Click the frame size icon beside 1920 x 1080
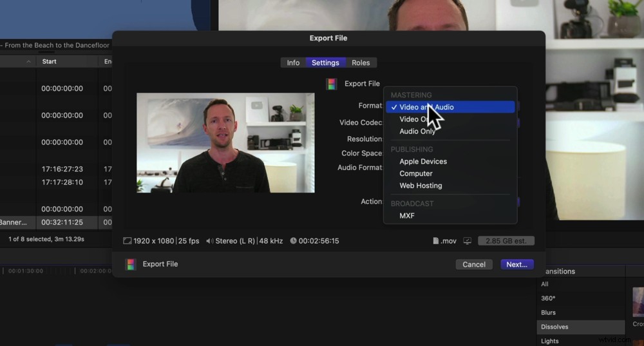The width and height of the screenshot is (644, 346). (x=128, y=241)
